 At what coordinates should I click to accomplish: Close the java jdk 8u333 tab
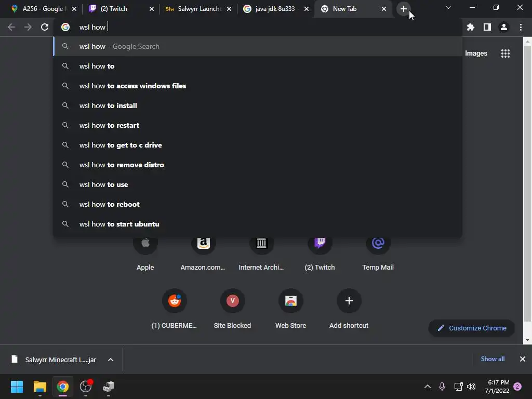click(x=307, y=9)
